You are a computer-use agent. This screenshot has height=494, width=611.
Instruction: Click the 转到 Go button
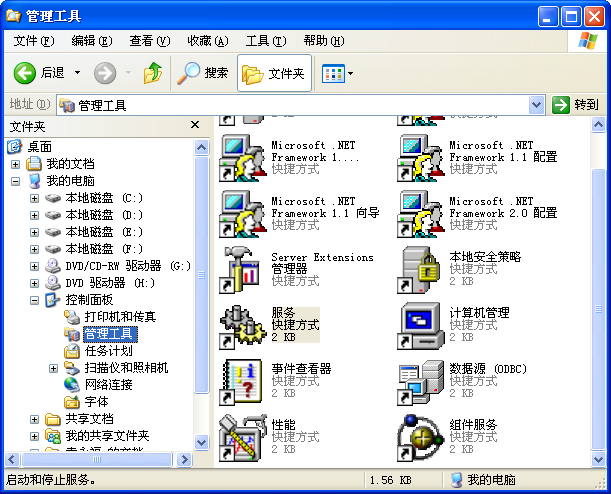(x=576, y=105)
